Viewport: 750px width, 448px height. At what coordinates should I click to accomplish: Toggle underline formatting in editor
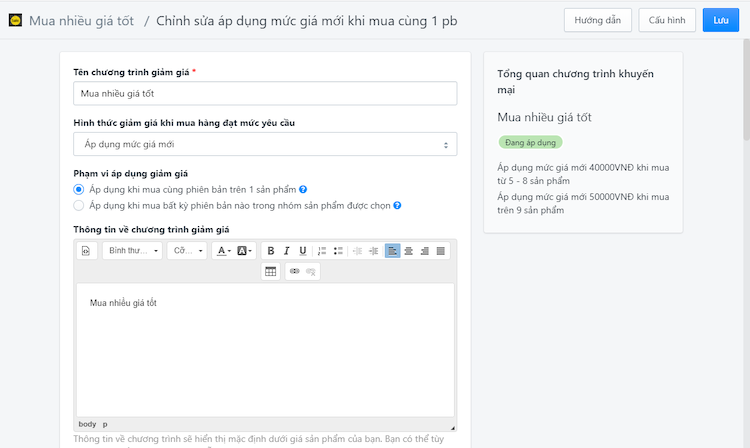(x=303, y=251)
